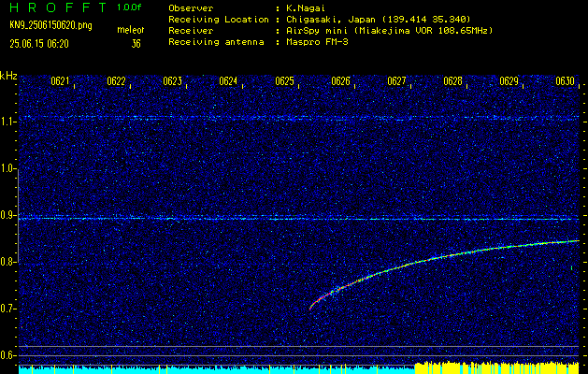Click the 0626 time marker
Viewport: 588px width, 374px height.
(x=340, y=81)
